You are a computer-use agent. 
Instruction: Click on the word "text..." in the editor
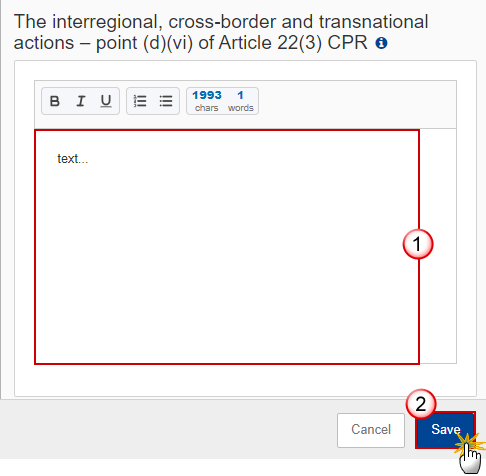coord(73,159)
